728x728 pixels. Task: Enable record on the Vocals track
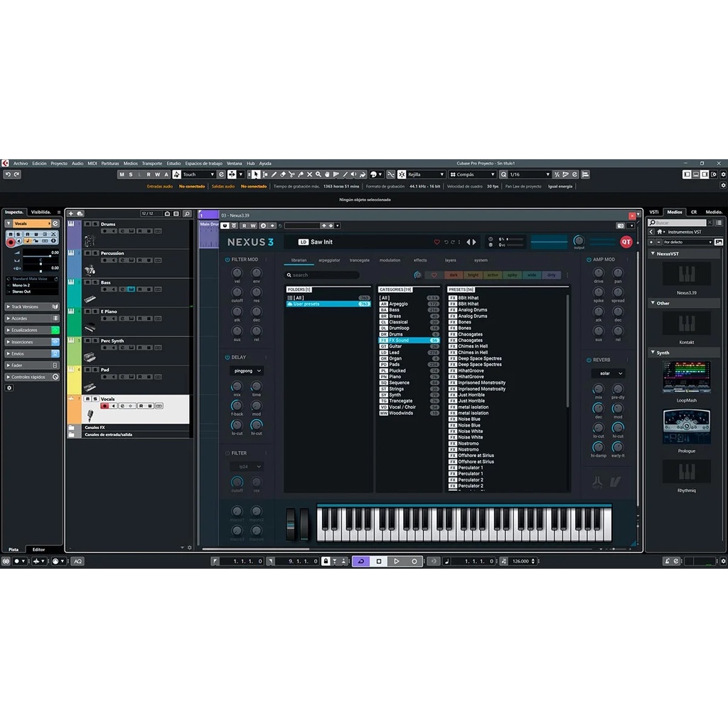(x=105, y=406)
